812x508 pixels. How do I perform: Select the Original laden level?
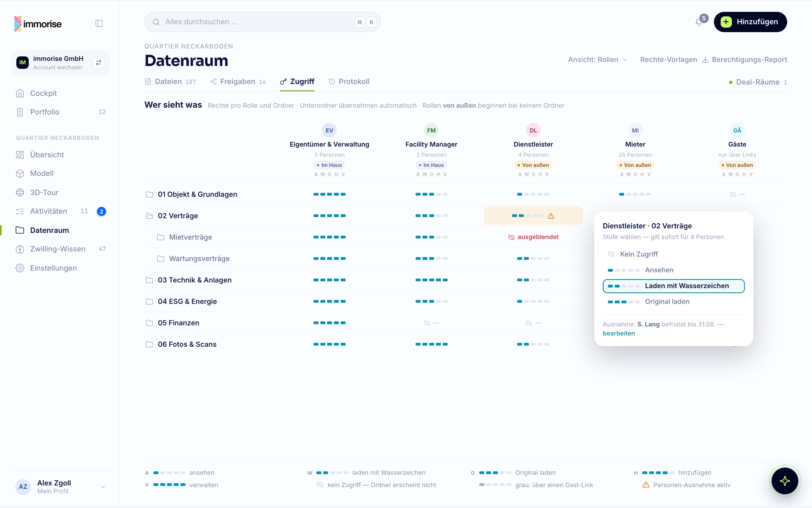tap(674, 302)
